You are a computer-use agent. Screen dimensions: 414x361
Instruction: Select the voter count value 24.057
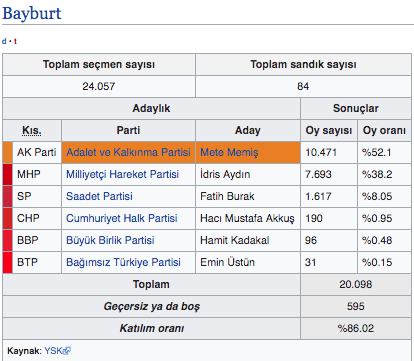(99, 86)
